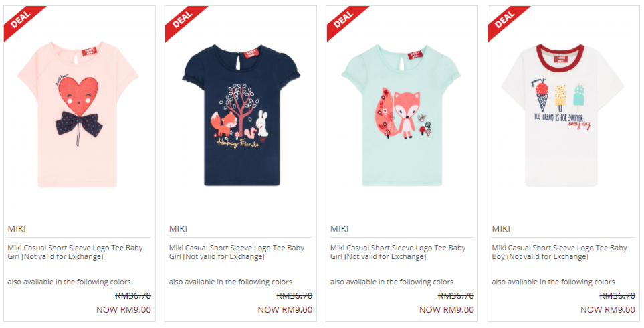Image resolution: width=644 pixels, height=328 pixels.
Task: Click MIKI brand under pink heart tee
Action: pos(17,228)
